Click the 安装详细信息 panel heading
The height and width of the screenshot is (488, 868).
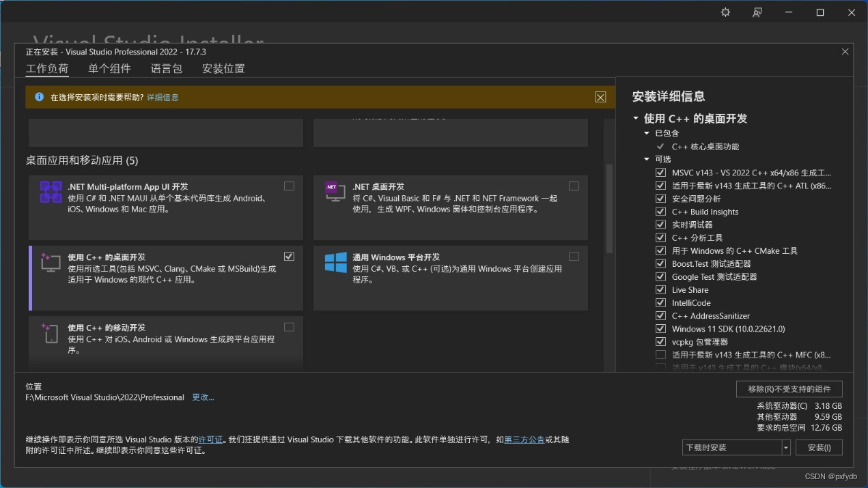[669, 96]
